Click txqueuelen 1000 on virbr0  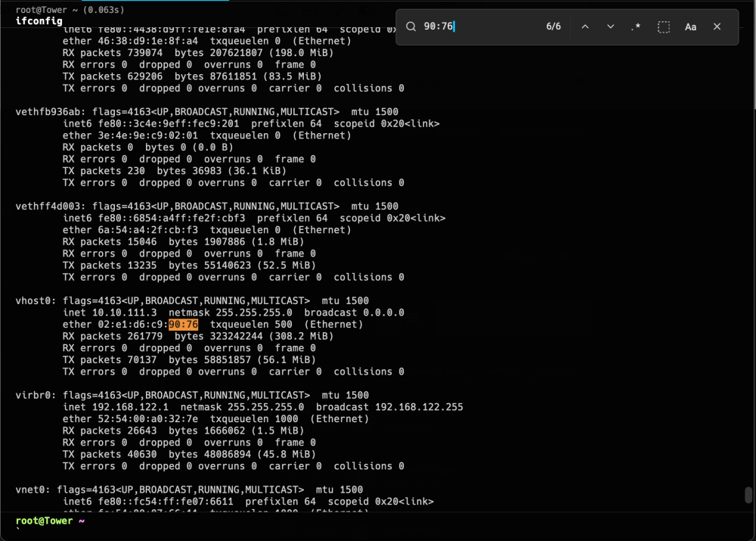point(254,419)
